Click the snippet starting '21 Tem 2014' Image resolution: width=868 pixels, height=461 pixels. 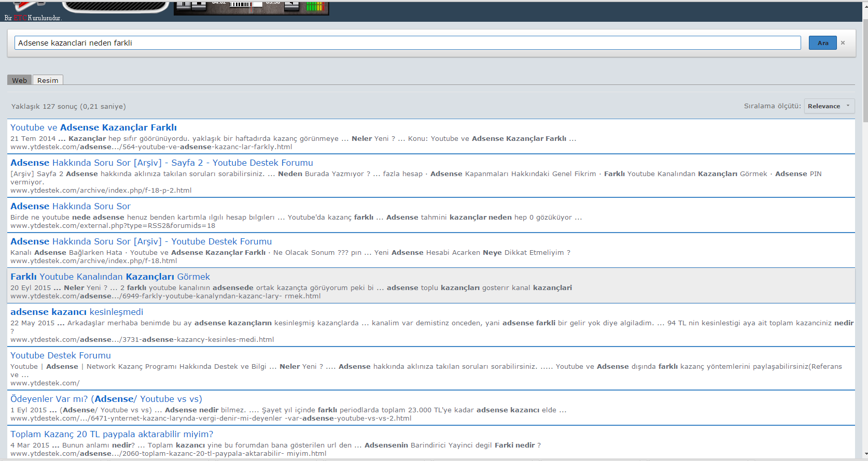293,139
